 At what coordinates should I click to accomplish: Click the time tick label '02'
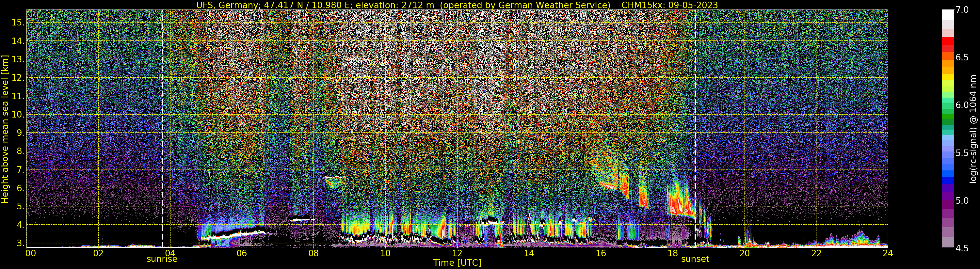[x=98, y=253]
